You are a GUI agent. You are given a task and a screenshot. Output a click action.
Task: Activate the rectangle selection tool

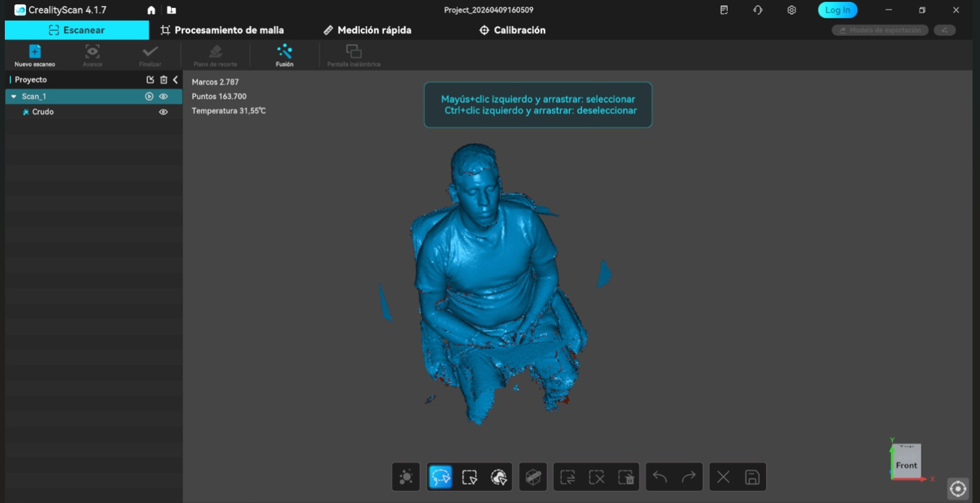(469, 477)
